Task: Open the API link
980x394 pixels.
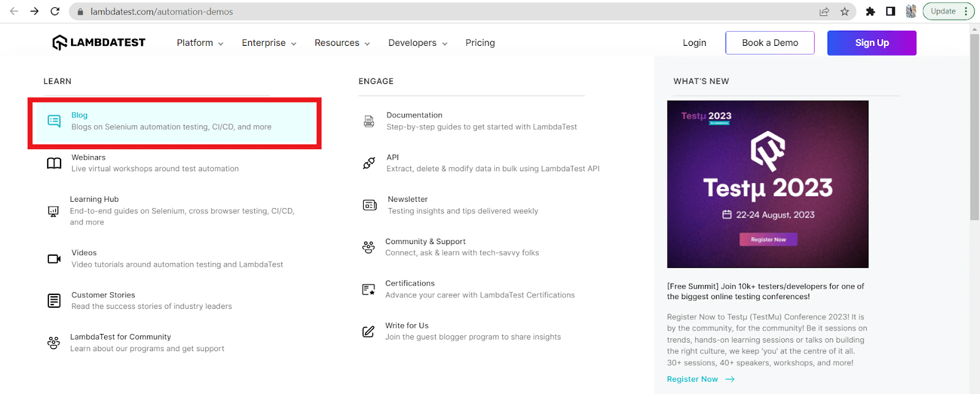Action: [x=393, y=157]
